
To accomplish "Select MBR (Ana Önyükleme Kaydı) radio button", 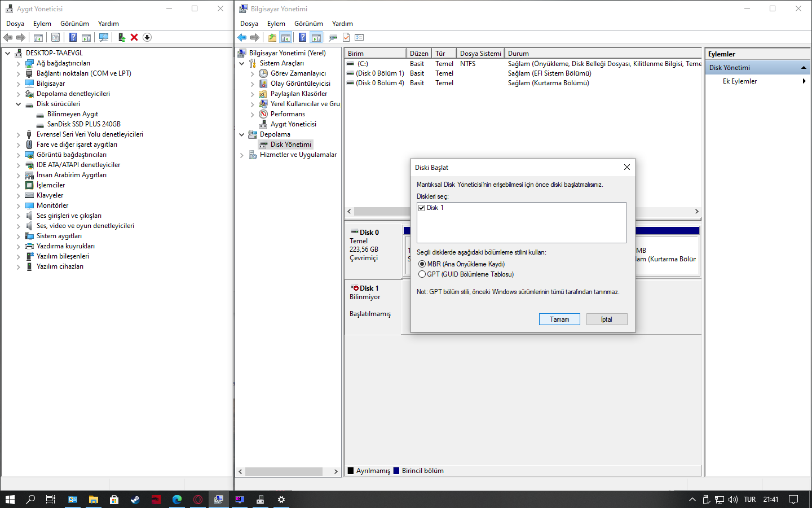I will (422, 264).
